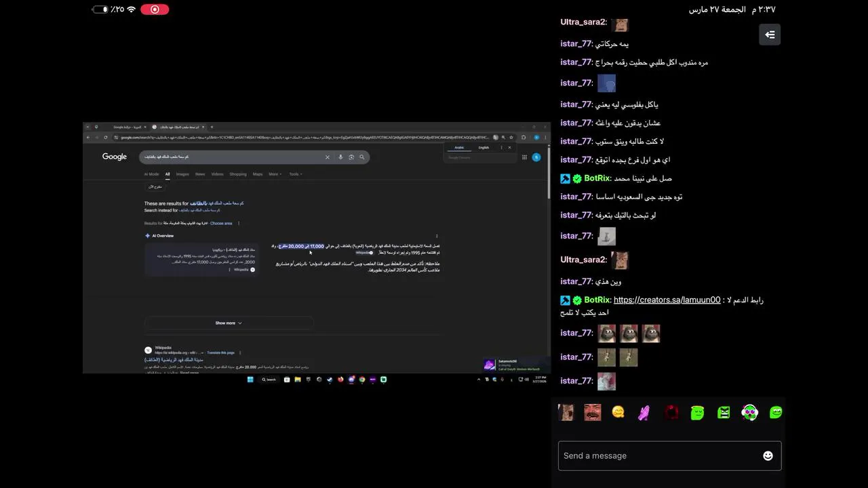
Task: Open the Google apps grid
Action: point(524,157)
